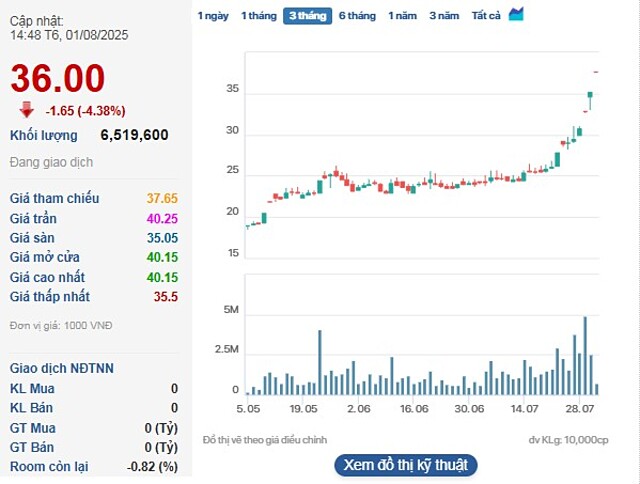Click the Giá trần value 40.25
The image size is (640, 484).
coord(162,218)
